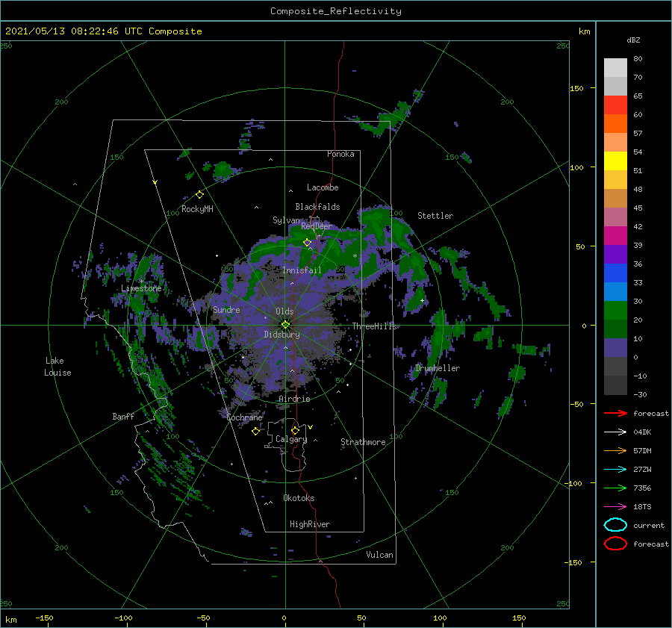The height and width of the screenshot is (628, 672).
Task: Select the purple 36 dBZ color swatch
Action: pos(615,254)
